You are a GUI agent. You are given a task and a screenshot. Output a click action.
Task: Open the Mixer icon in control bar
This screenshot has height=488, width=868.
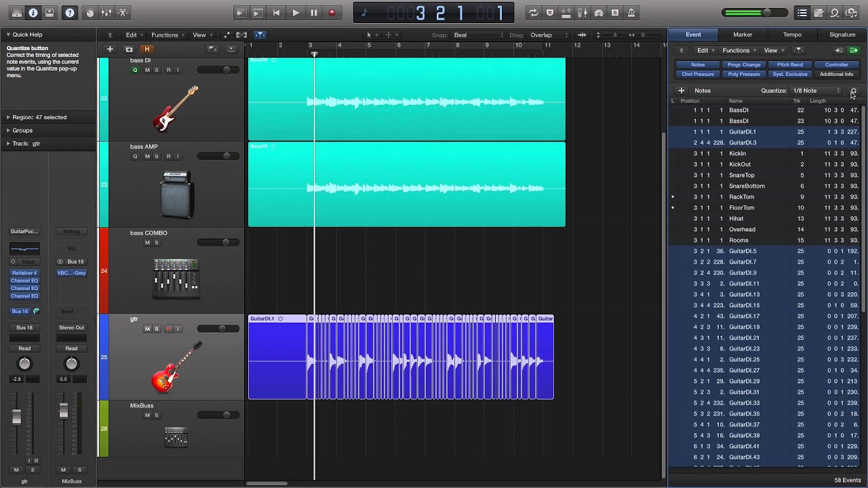pos(106,13)
